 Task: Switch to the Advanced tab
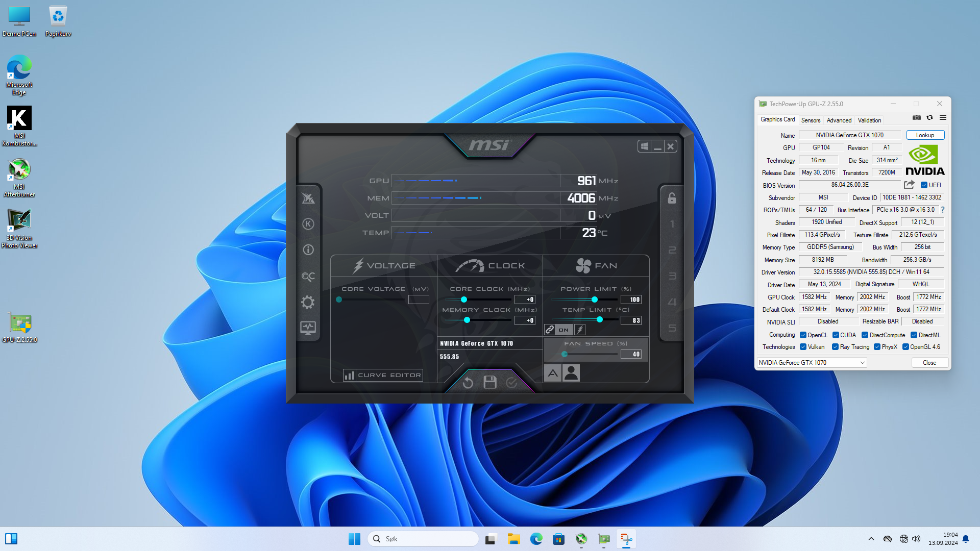point(839,120)
